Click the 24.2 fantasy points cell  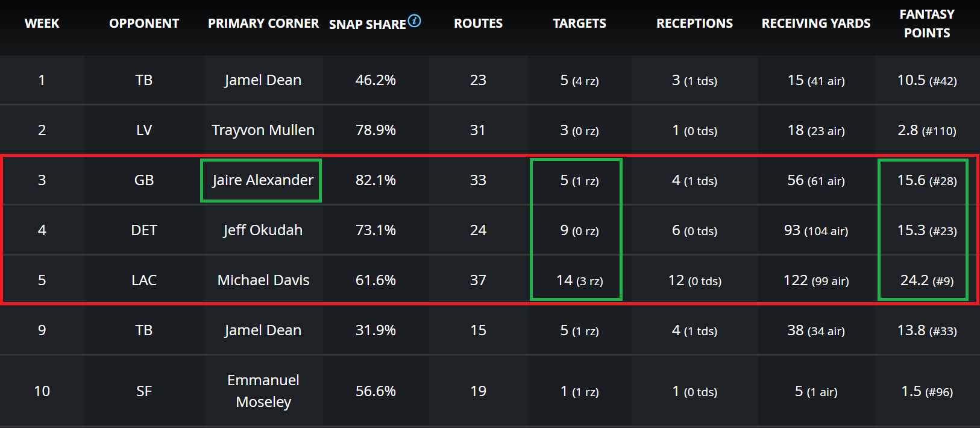click(926, 280)
